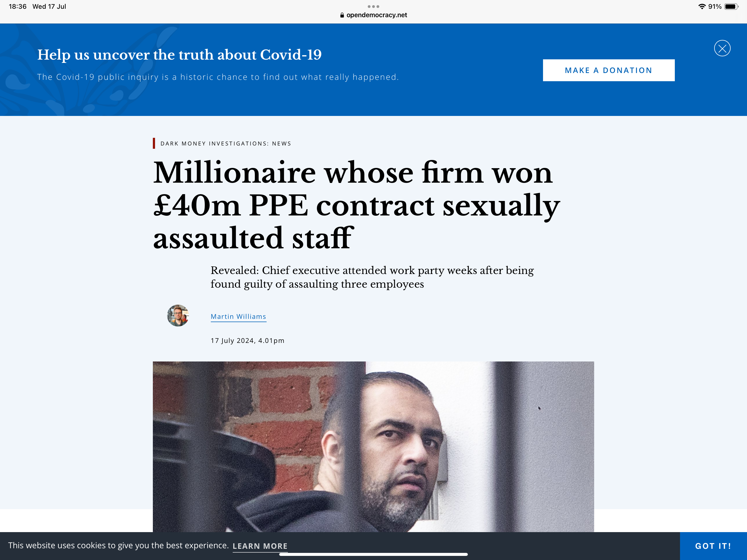Click the Make a Donation button
The image size is (747, 560).
tap(609, 70)
